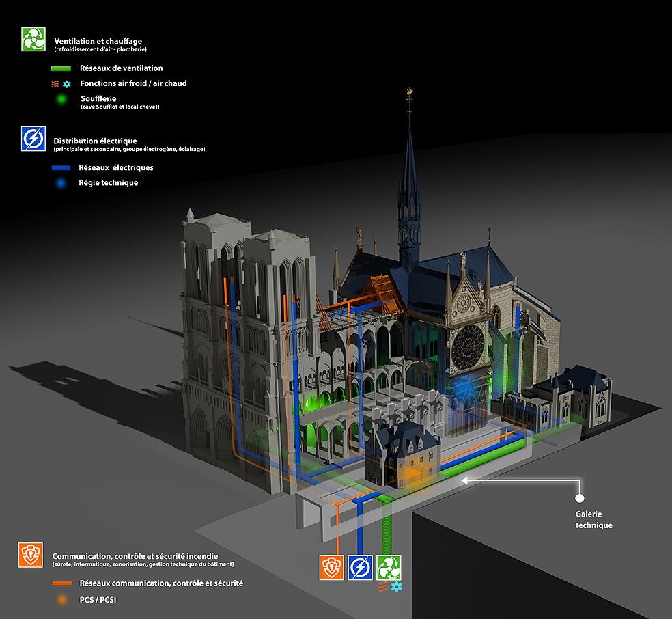Click the Ventilation et chauffage heading

[98, 42]
